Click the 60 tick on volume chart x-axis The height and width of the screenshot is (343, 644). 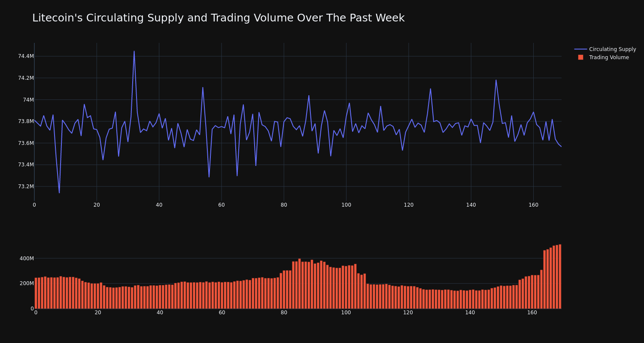(x=222, y=313)
